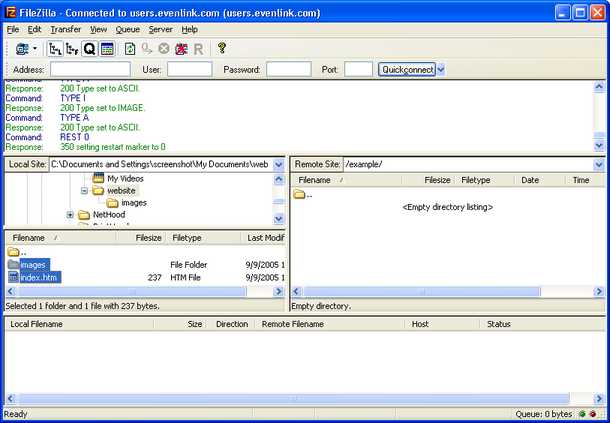Open the Queue menu
Image resolution: width=610 pixels, height=423 pixels.
(128, 30)
